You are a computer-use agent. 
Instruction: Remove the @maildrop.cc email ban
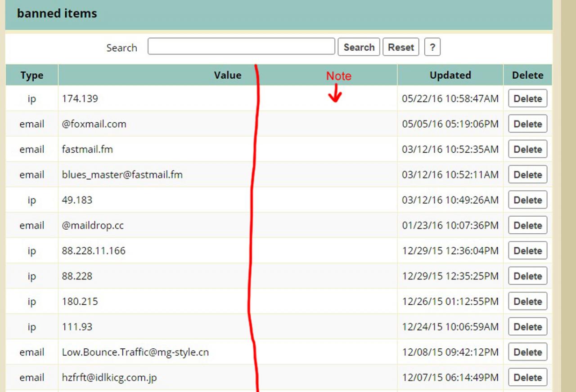pyautogui.click(x=527, y=225)
